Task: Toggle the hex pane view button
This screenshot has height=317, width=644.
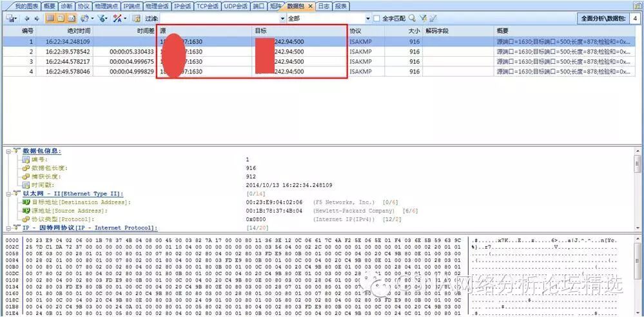Action: coord(72,19)
